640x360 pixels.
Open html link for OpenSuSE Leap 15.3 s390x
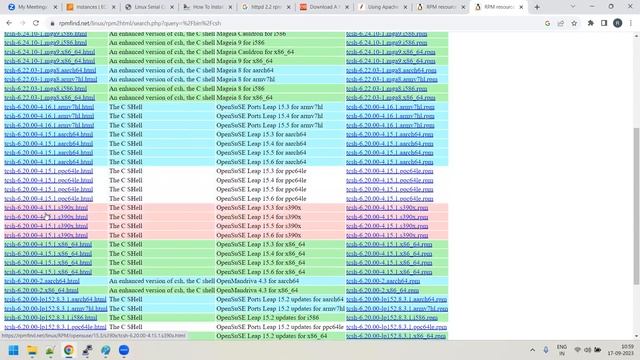click(x=46, y=208)
